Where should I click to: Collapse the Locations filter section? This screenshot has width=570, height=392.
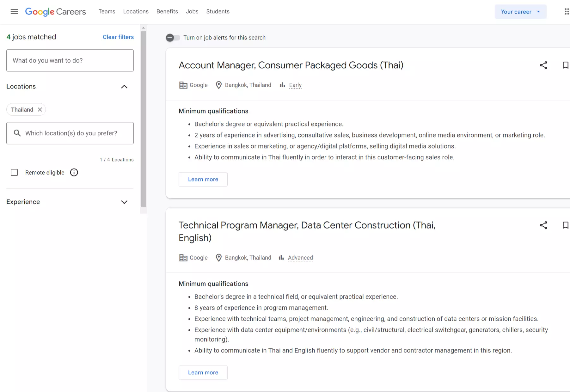pyautogui.click(x=124, y=87)
